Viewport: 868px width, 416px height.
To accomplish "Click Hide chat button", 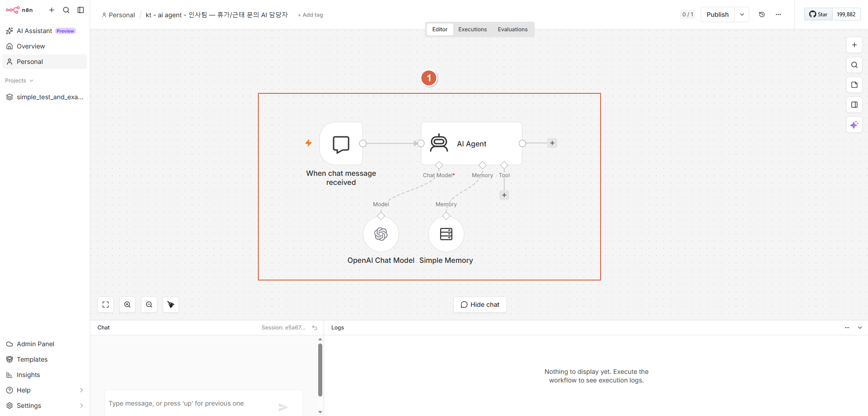I will 480,305.
